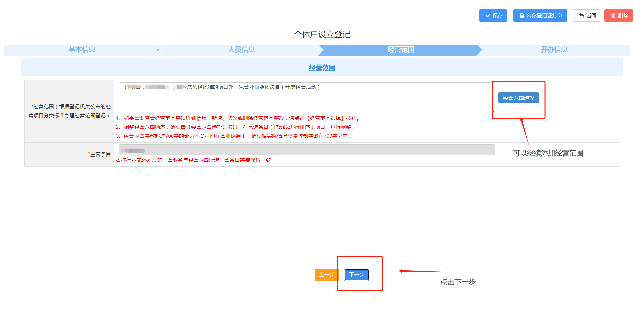Click the step dot after 基本信息
The width and height of the screenshot is (644, 312).
click(x=158, y=50)
